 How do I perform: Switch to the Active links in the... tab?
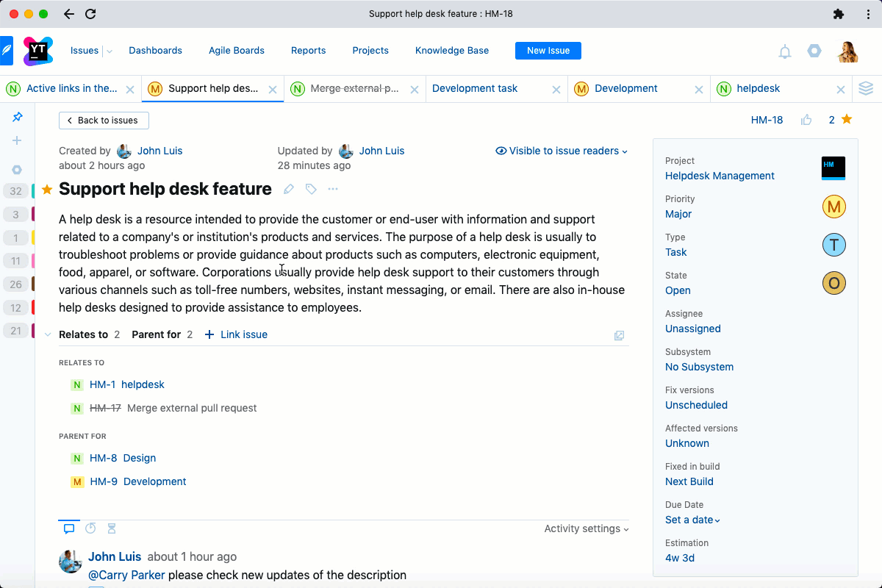(72, 89)
